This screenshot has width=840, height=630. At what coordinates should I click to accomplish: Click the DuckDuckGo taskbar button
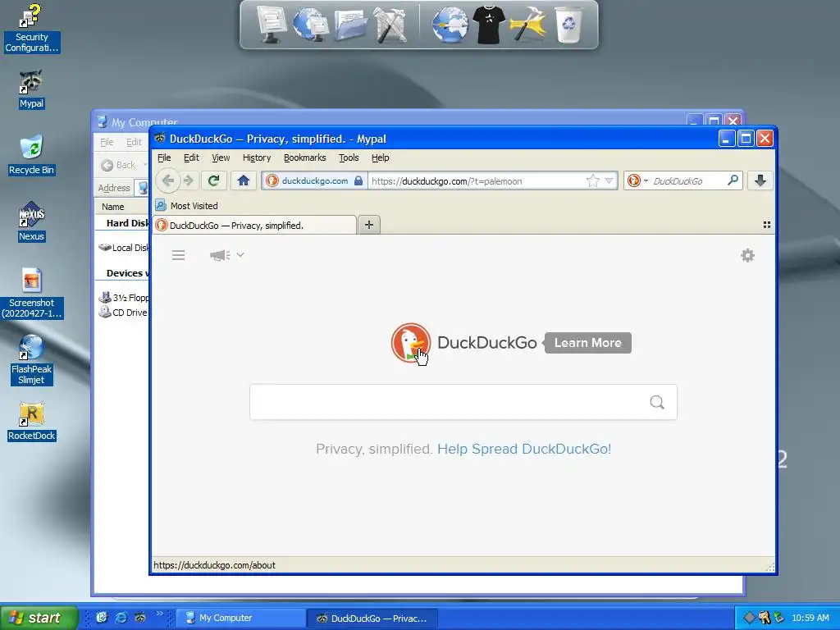[x=373, y=619]
